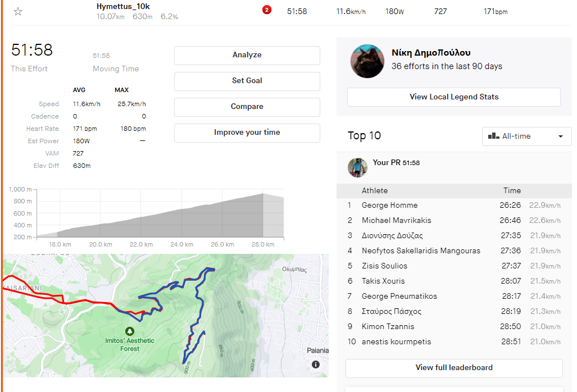The height and width of the screenshot is (392, 577).
Task: Open George Homme's leaderboard entry
Action: tap(389, 206)
